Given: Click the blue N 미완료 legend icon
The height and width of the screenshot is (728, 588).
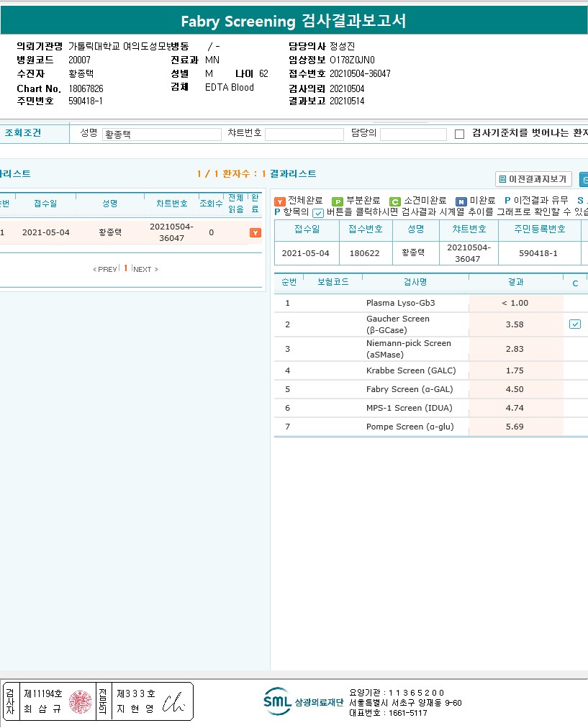Looking at the screenshot, I should 461,201.
